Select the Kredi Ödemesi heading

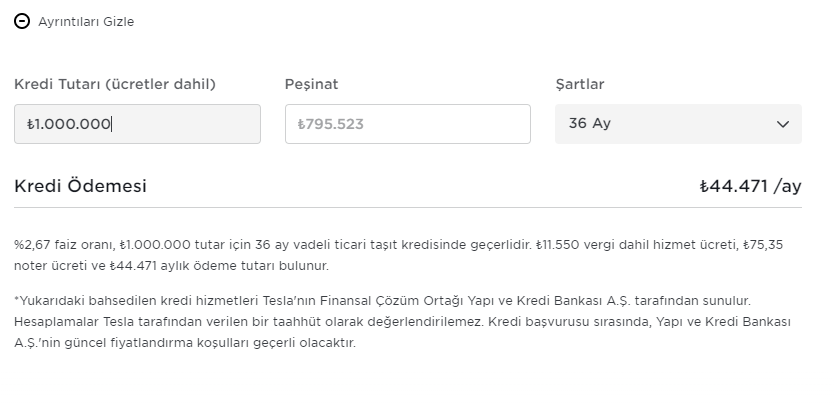[x=80, y=186]
